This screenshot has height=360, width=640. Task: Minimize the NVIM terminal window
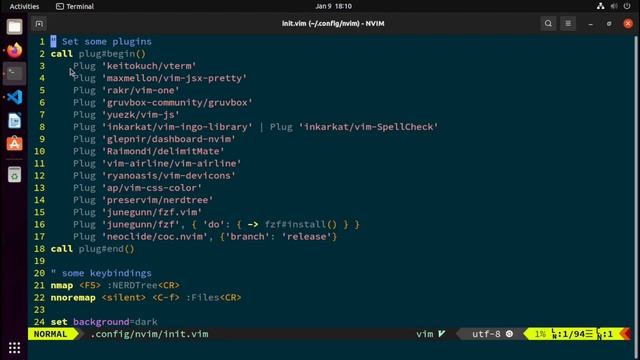coord(591,24)
